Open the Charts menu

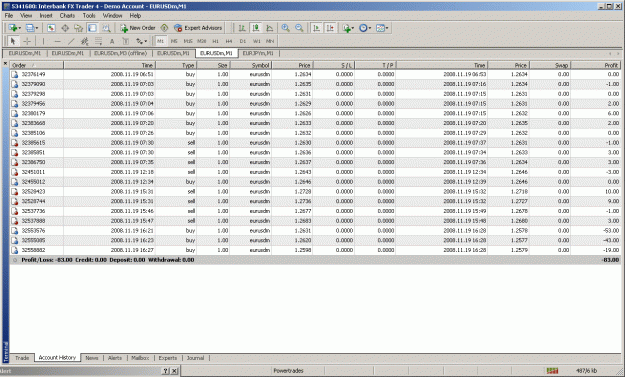point(67,16)
